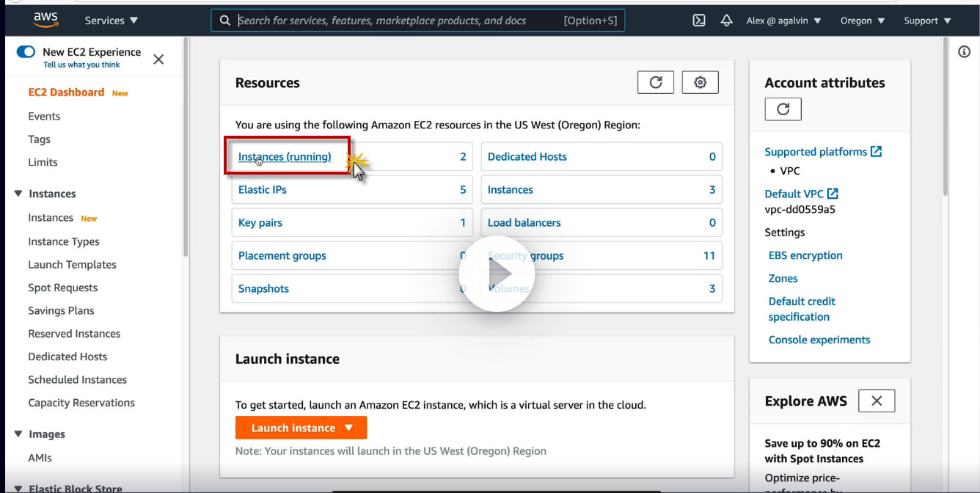Open Instances resource card showing 3
The width and height of the screenshot is (980, 493).
(x=511, y=189)
